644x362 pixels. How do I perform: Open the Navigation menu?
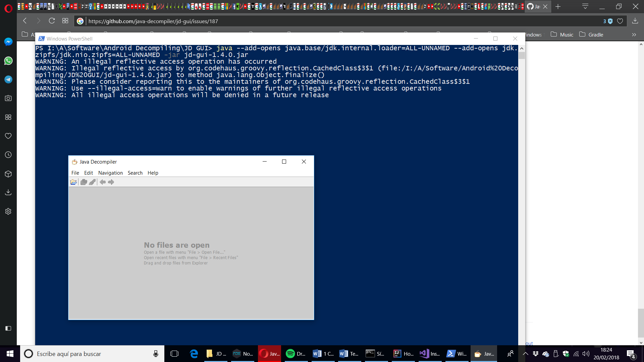(x=110, y=173)
